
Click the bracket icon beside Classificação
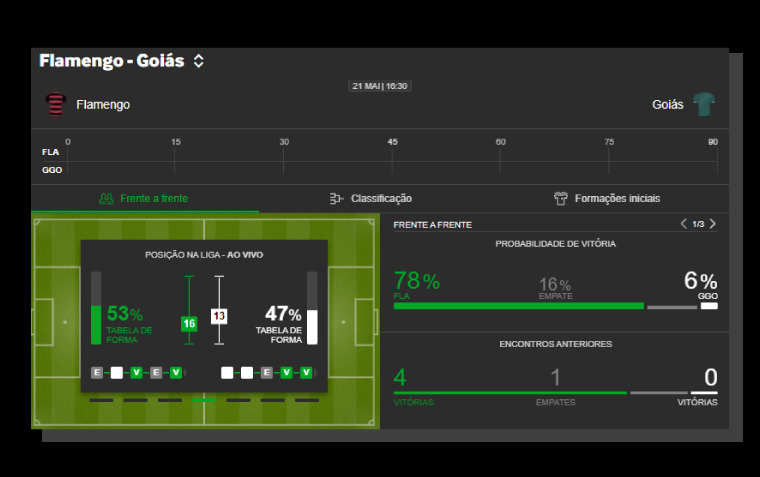336,198
